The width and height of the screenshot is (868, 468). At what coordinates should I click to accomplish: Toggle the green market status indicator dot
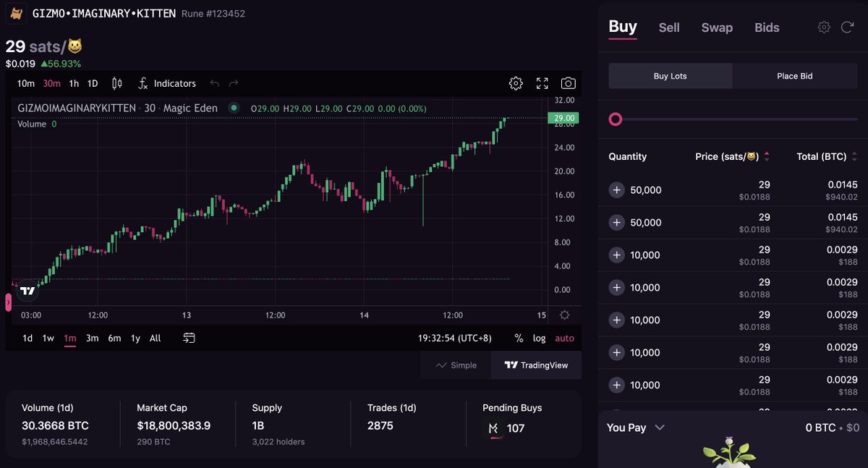click(x=234, y=108)
